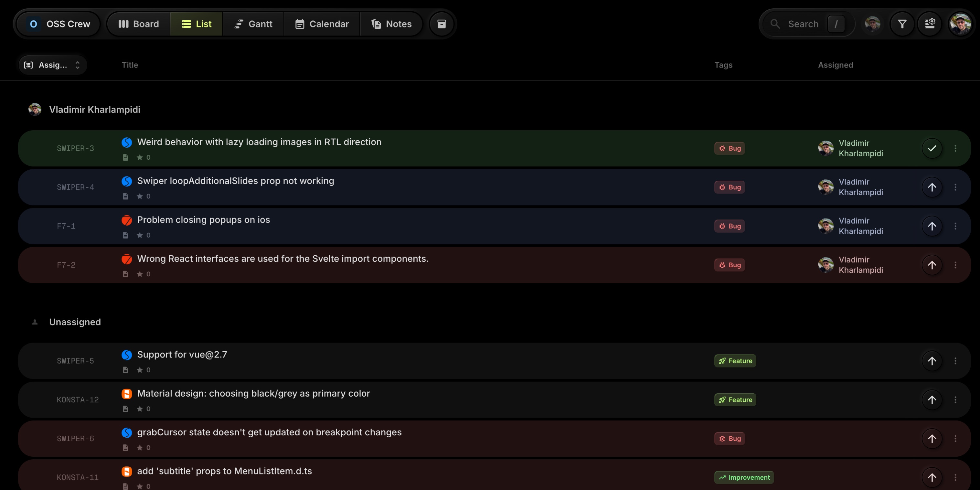This screenshot has width=980, height=490.
Task: Switch to the Gantt tab
Action: tap(253, 24)
